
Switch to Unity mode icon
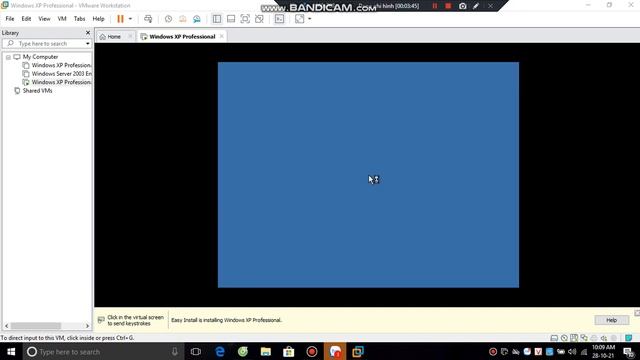[259, 19]
